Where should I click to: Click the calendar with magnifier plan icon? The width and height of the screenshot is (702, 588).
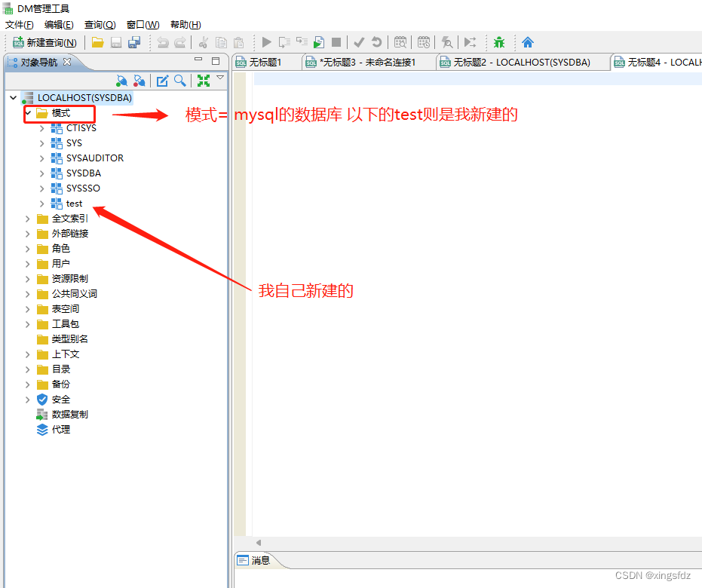400,42
